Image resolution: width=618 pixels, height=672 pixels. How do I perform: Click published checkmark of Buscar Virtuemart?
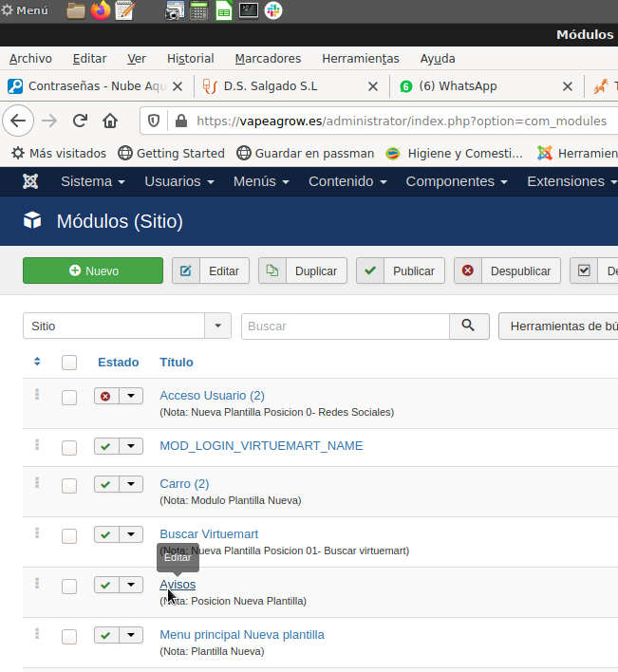tap(106, 535)
